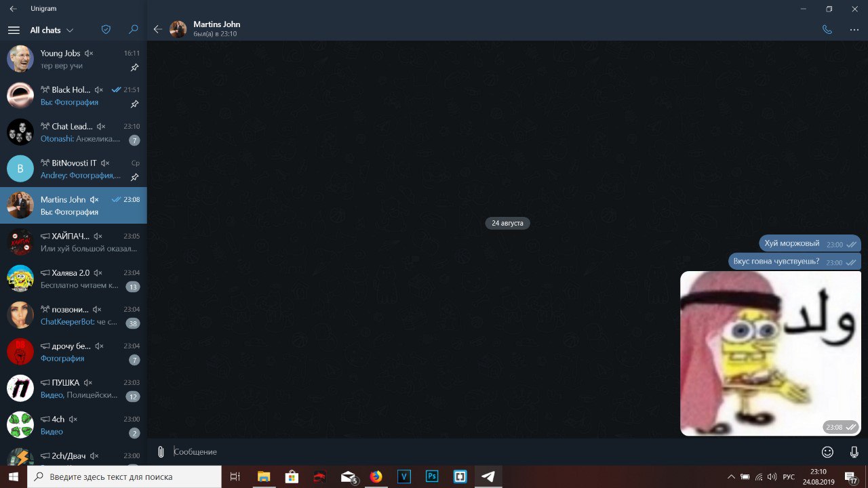Open the Young Jobs chat
This screenshot has height=488, width=868.
pos(73,59)
